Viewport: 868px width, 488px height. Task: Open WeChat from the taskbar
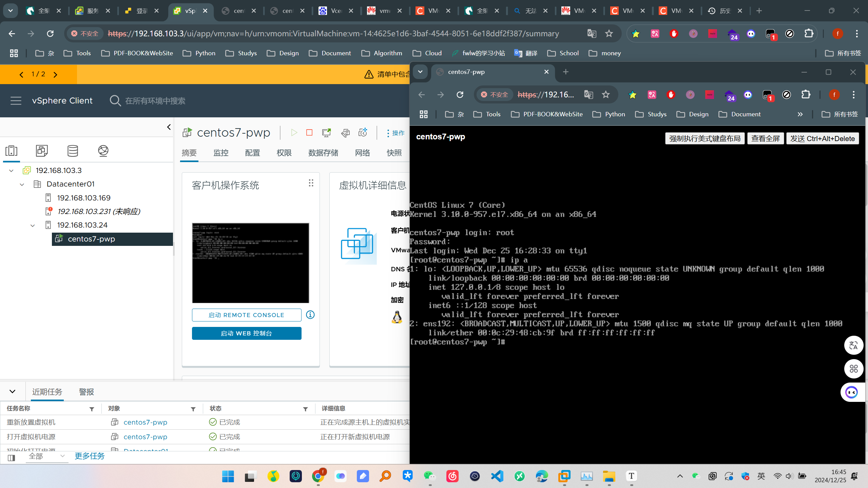click(x=430, y=476)
